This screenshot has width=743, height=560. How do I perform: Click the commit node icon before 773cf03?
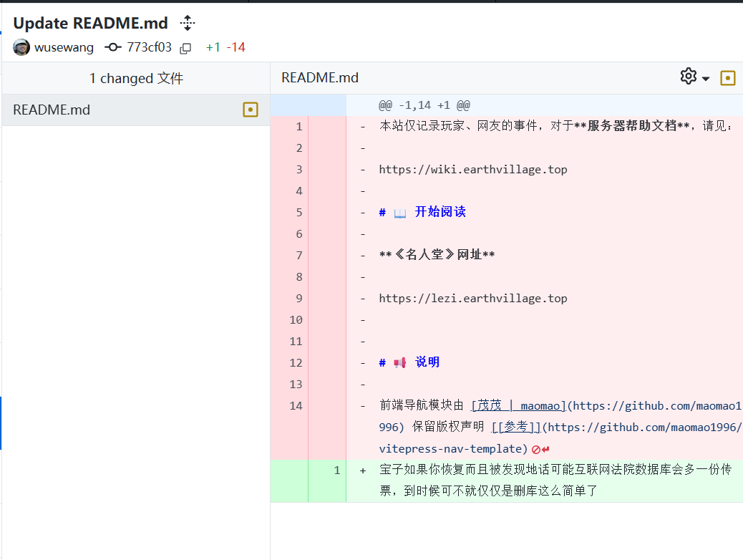pyautogui.click(x=113, y=47)
